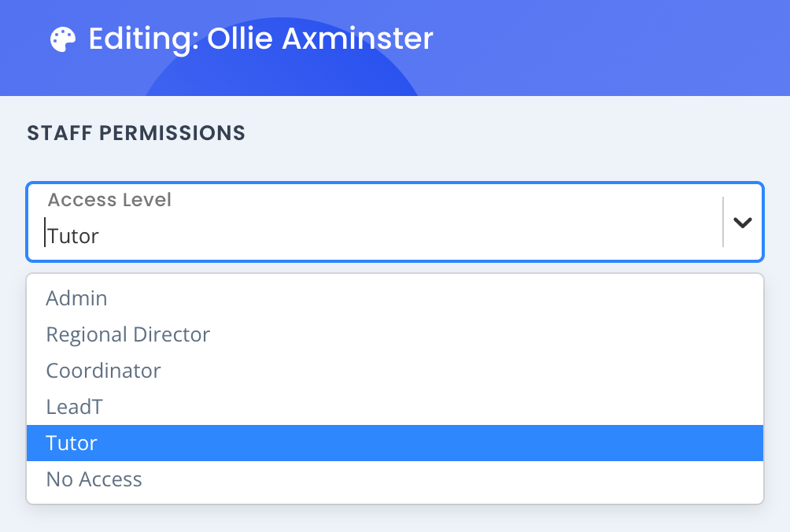Place cursor in the Tutor search text

(x=73, y=236)
